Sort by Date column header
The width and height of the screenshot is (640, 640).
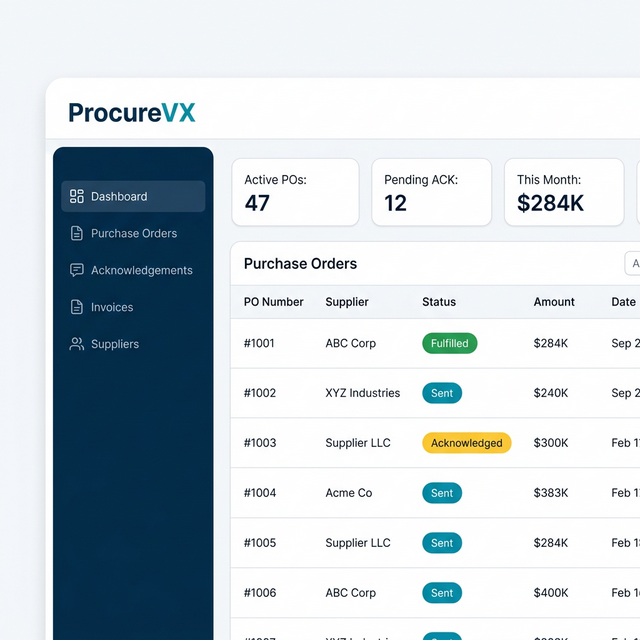coord(623,302)
